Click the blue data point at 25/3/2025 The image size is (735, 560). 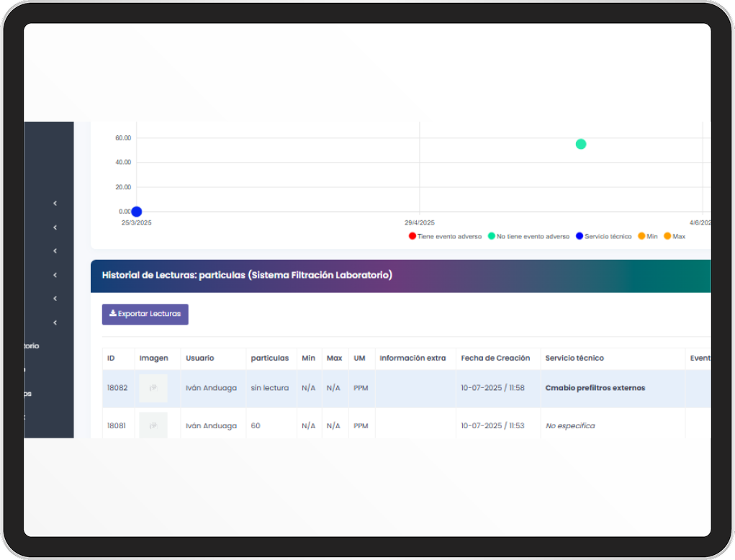136,212
